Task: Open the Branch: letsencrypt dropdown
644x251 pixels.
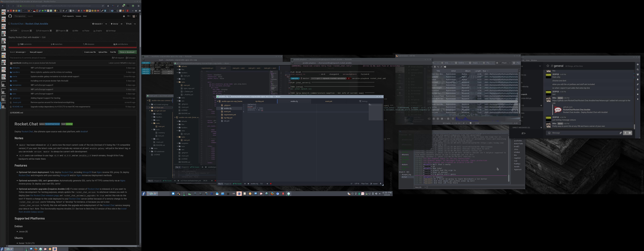Action: (x=18, y=52)
